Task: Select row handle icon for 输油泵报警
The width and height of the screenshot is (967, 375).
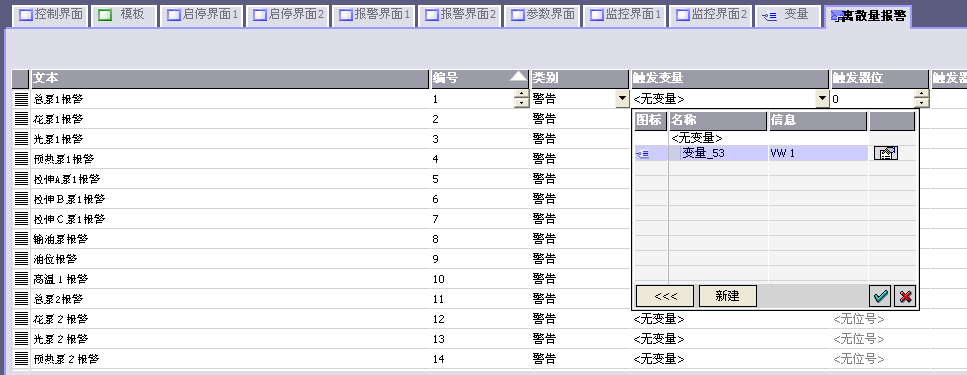Action: (x=22, y=239)
